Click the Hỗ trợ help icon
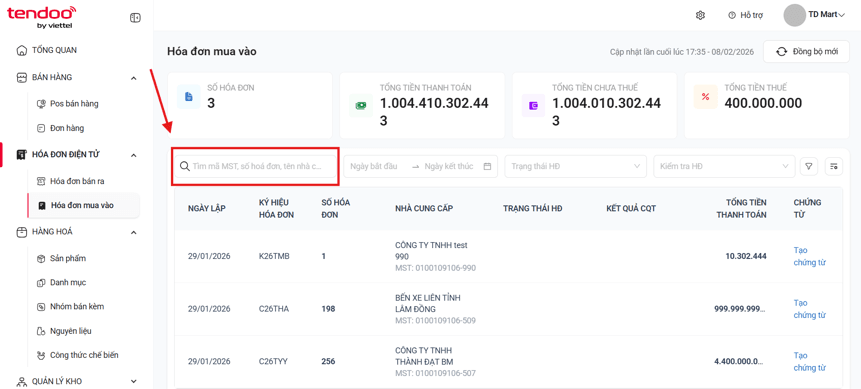This screenshot has height=389, width=861. [731, 15]
